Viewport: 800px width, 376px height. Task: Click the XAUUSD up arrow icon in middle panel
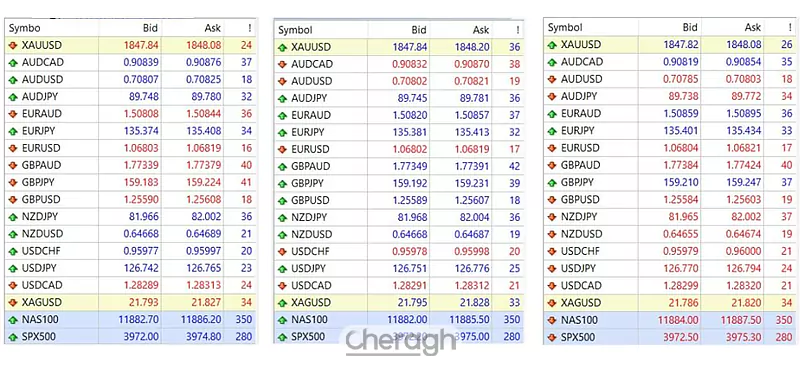283,47
